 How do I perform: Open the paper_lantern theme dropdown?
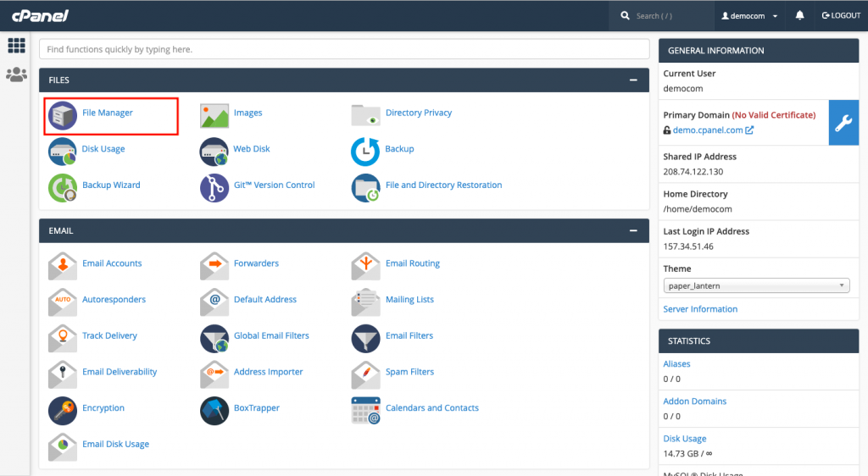(x=756, y=285)
